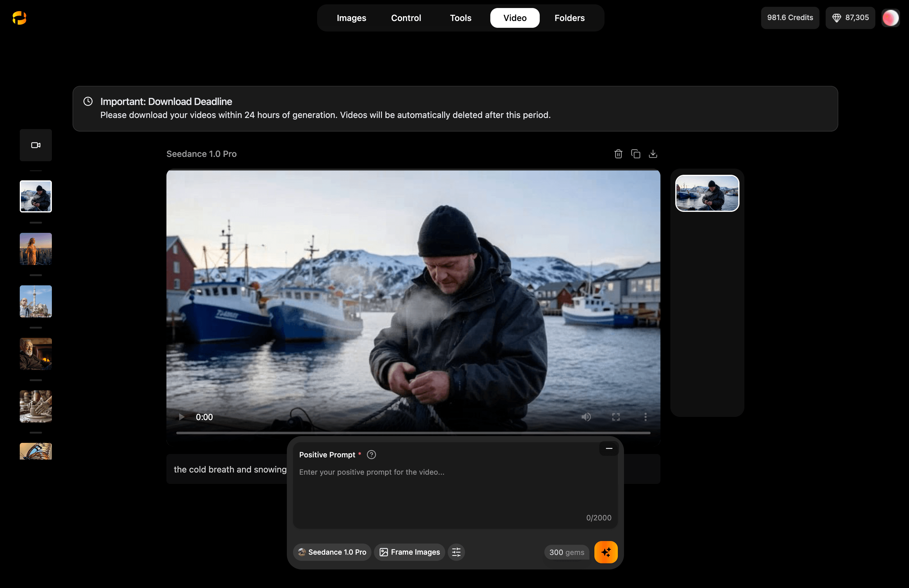
Task: Switch to the Images tab
Action: [x=351, y=18]
